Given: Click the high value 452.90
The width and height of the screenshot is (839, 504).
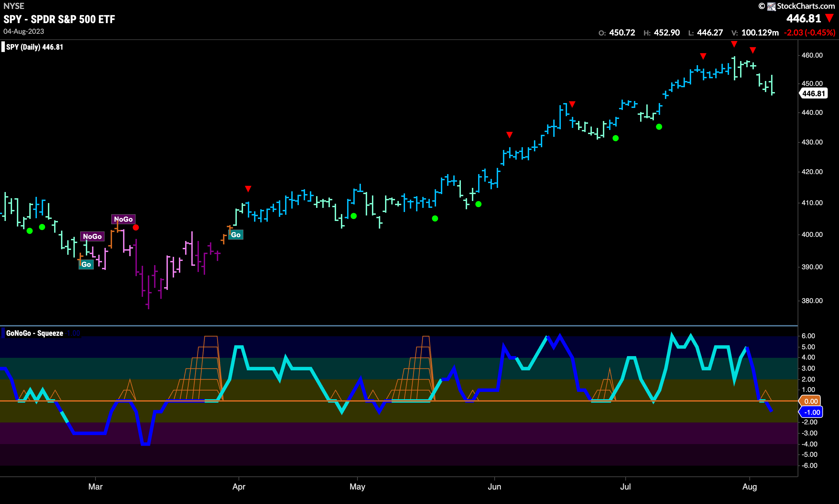Looking at the screenshot, I should pyautogui.click(x=667, y=33).
